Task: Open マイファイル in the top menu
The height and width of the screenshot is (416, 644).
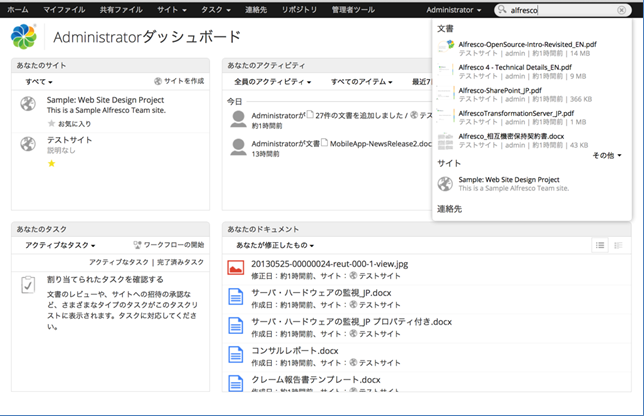Action: 64,9
